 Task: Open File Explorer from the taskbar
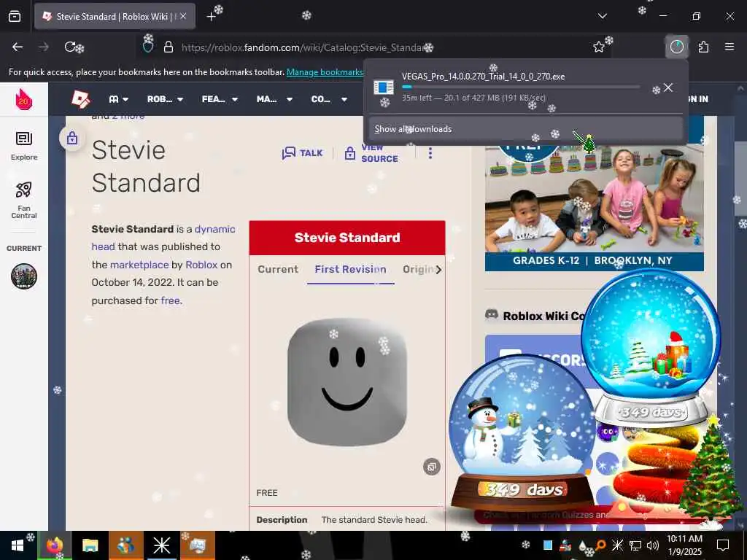[x=90, y=545]
